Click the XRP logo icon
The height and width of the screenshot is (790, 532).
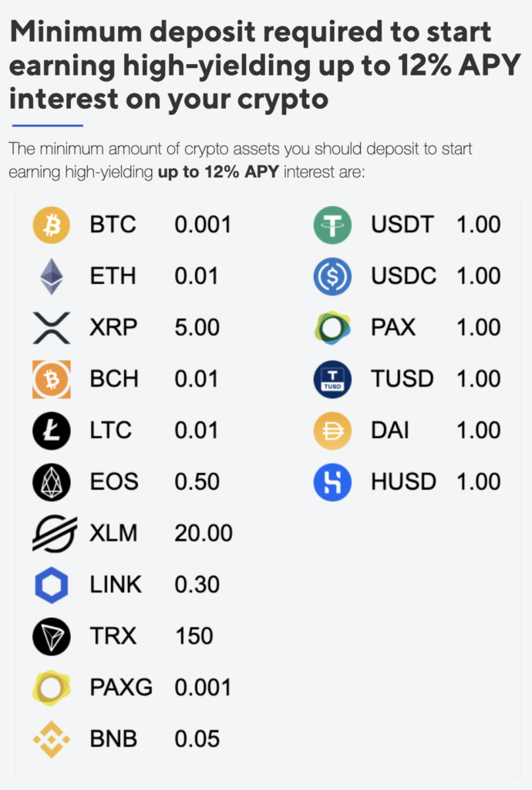(x=52, y=328)
